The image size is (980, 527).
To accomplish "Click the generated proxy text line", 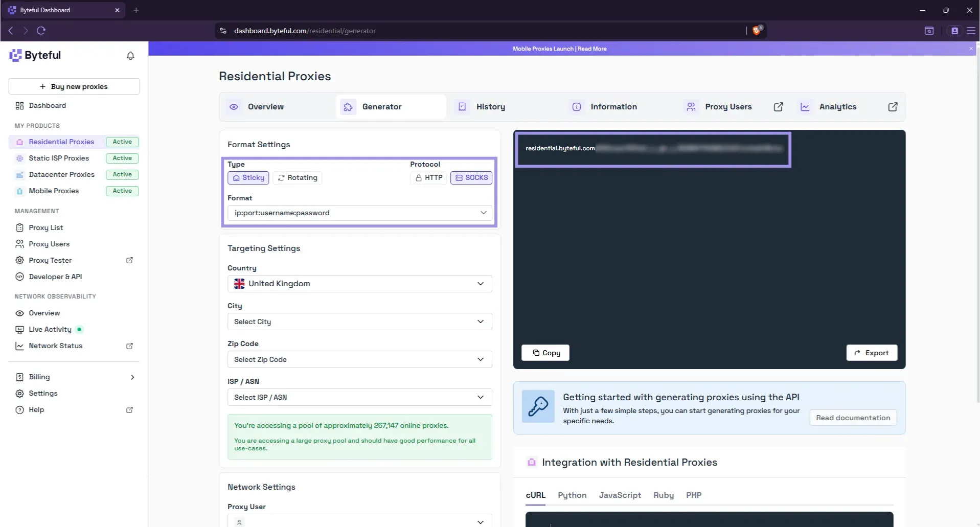I will click(x=653, y=148).
